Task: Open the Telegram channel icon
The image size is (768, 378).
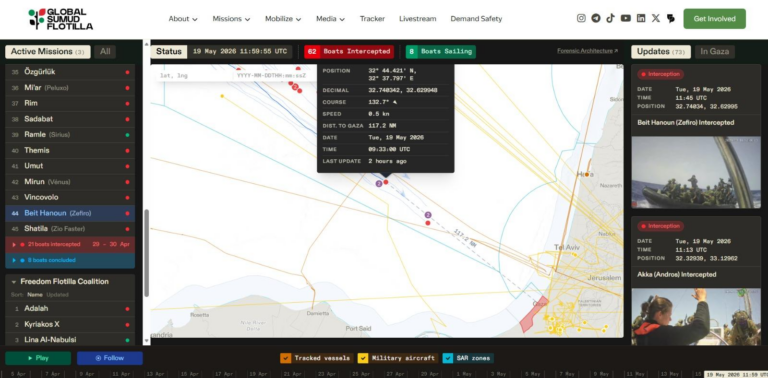Action: pyautogui.click(x=596, y=18)
